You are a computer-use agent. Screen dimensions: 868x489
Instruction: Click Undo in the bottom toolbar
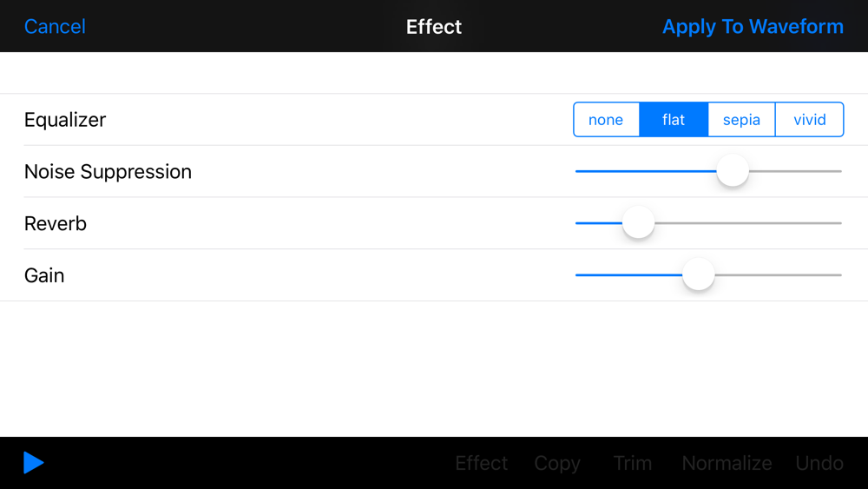pyautogui.click(x=819, y=463)
